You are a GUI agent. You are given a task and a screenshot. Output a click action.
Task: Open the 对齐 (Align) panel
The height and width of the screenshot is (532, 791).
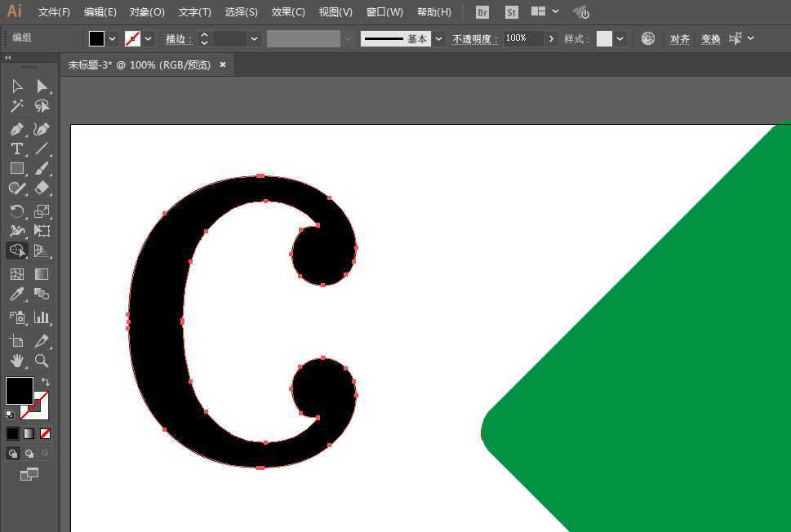680,38
